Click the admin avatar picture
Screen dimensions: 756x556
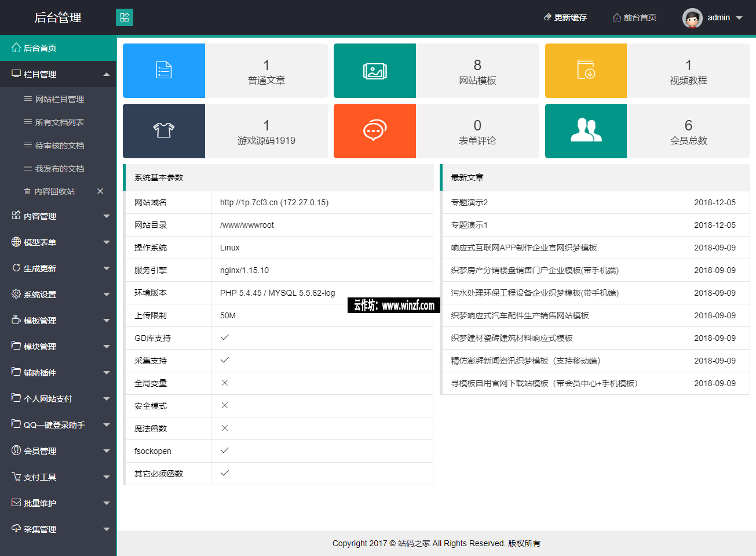click(x=692, y=18)
